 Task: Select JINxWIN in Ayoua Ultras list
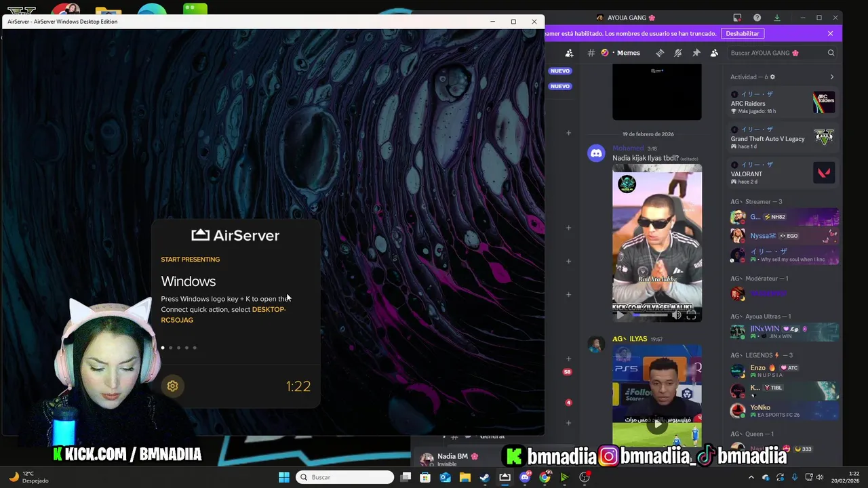[x=783, y=331]
